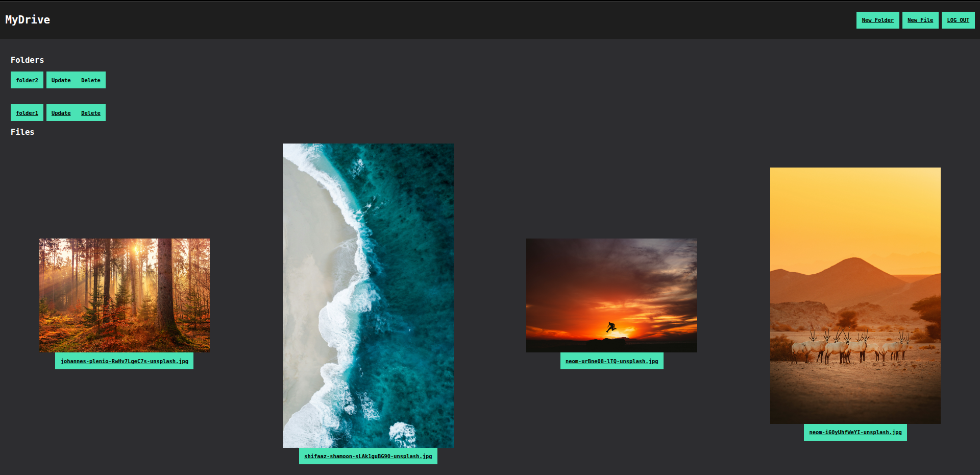Open the neom-i60yUhfWeYI-unsplash.jpg link
This screenshot has height=475, width=980.
855,432
